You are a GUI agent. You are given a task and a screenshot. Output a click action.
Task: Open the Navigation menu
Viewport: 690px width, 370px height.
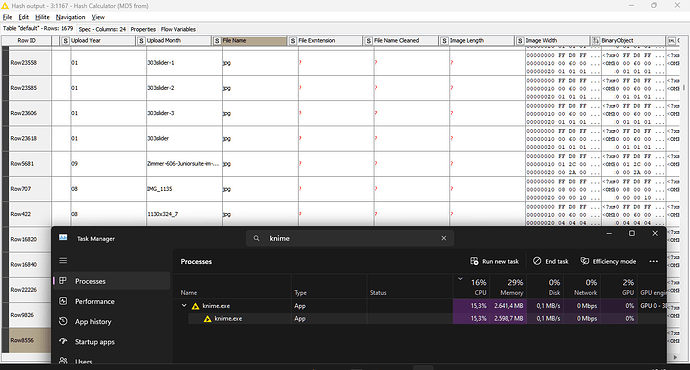70,17
